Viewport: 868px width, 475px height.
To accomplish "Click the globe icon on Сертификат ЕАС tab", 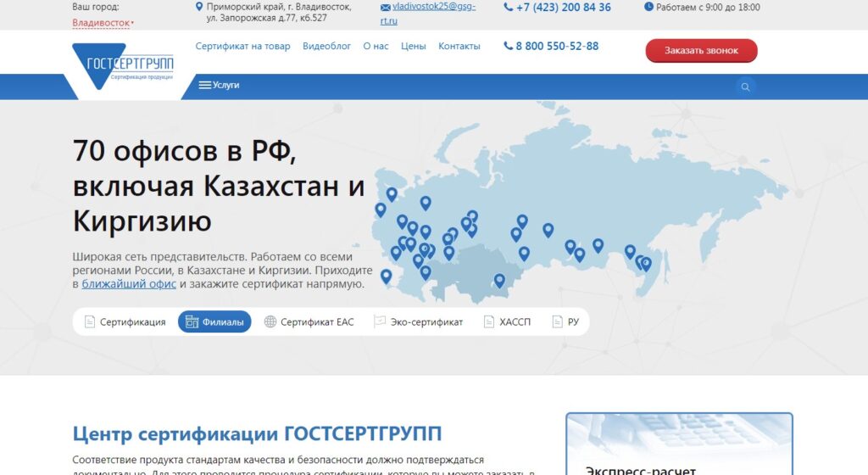I will click(x=270, y=321).
